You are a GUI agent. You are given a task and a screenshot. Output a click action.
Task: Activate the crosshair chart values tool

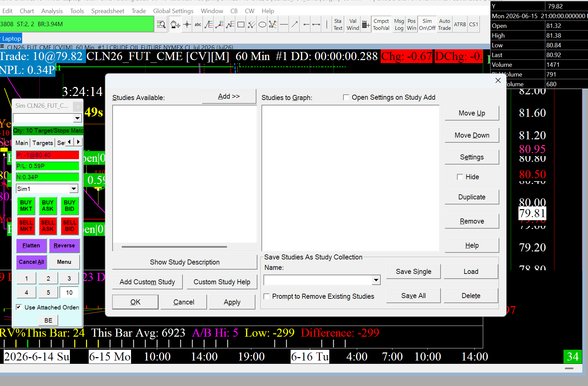(187, 25)
